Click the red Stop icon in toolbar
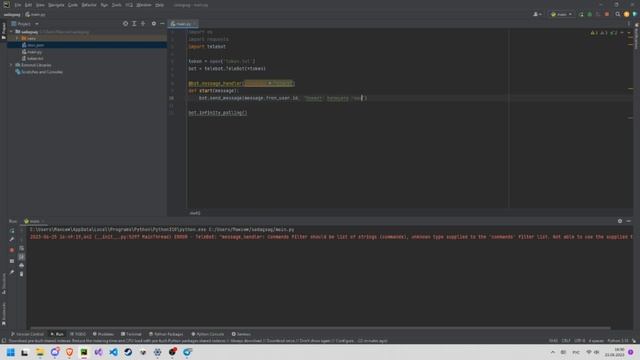Viewport: 640px width, 360px height. coord(607,14)
